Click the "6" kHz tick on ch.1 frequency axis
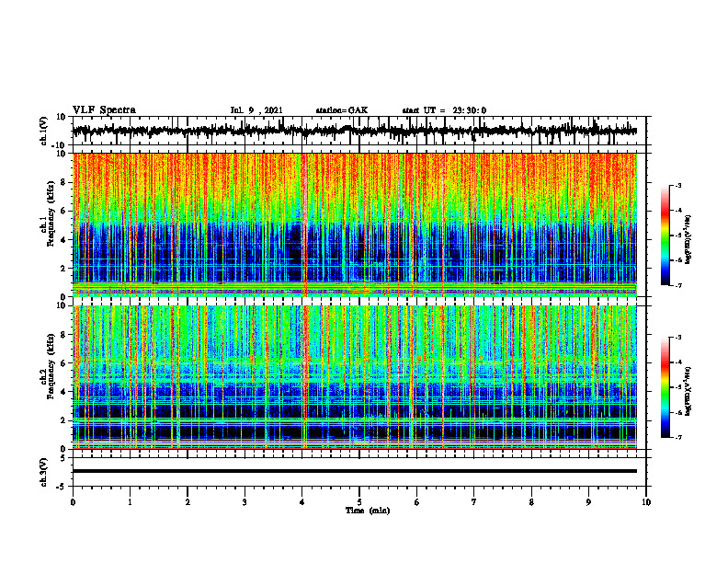The image size is (728, 563). pos(64,211)
